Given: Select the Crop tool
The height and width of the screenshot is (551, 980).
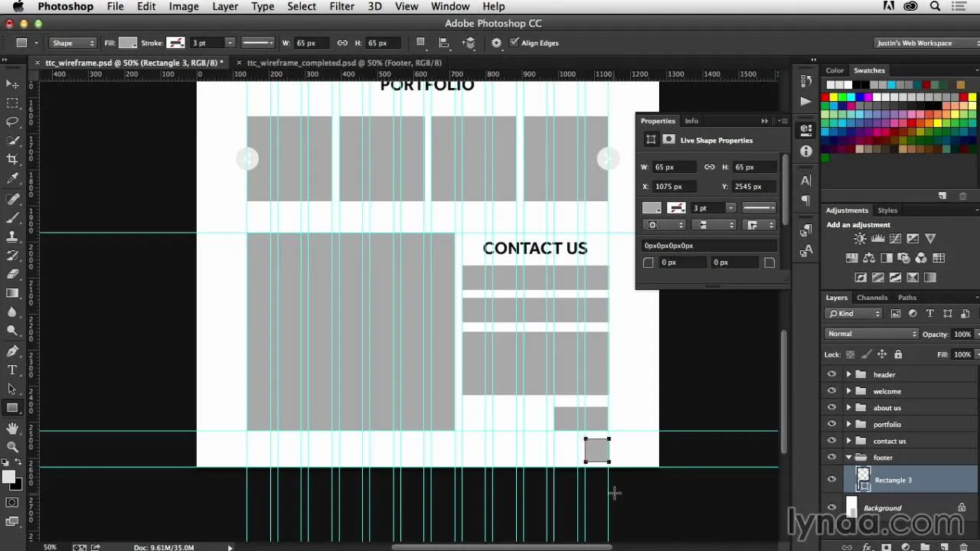Looking at the screenshot, I should pyautogui.click(x=12, y=158).
